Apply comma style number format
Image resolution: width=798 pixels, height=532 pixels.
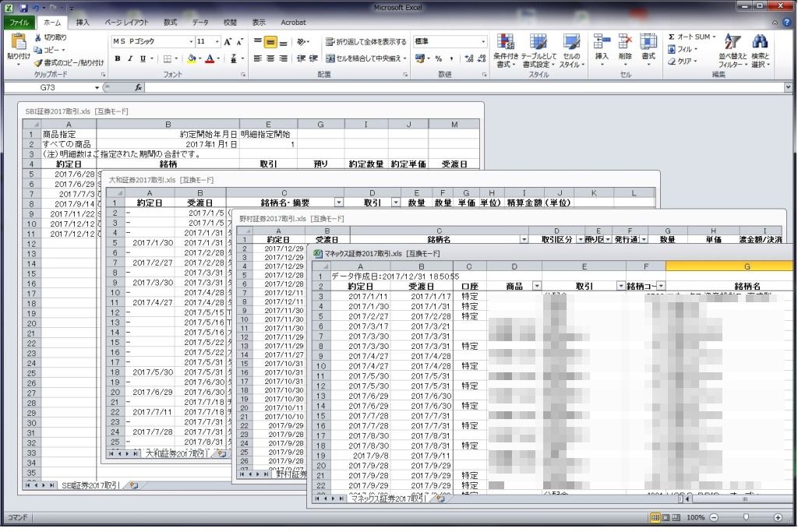pyautogui.click(x=451, y=59)
